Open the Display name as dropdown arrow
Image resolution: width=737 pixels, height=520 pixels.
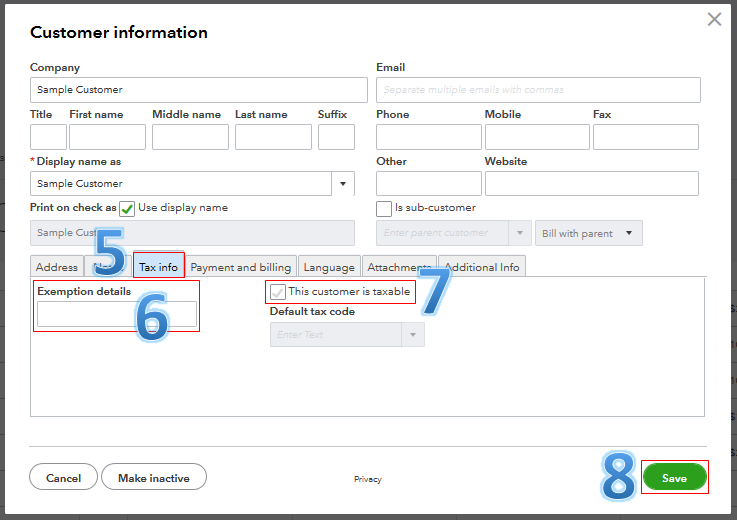click(x=343, y=183)
